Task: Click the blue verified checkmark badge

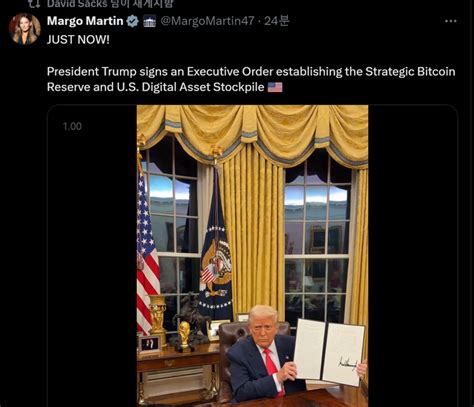Action: tap(133, 21)
